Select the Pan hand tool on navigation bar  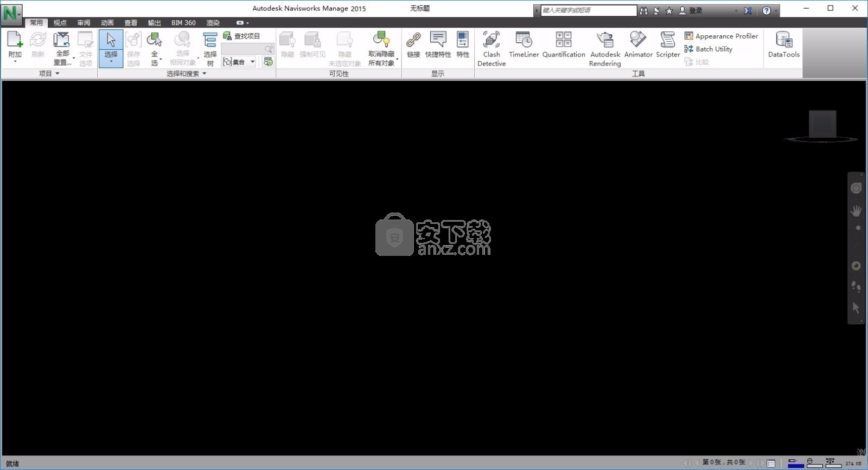tap(856, 211)
